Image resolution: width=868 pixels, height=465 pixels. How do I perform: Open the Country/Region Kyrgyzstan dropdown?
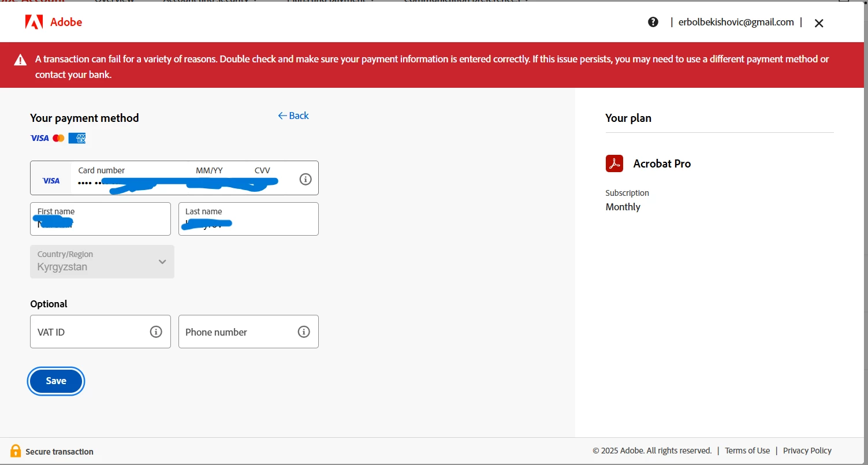tap(102, 262)
